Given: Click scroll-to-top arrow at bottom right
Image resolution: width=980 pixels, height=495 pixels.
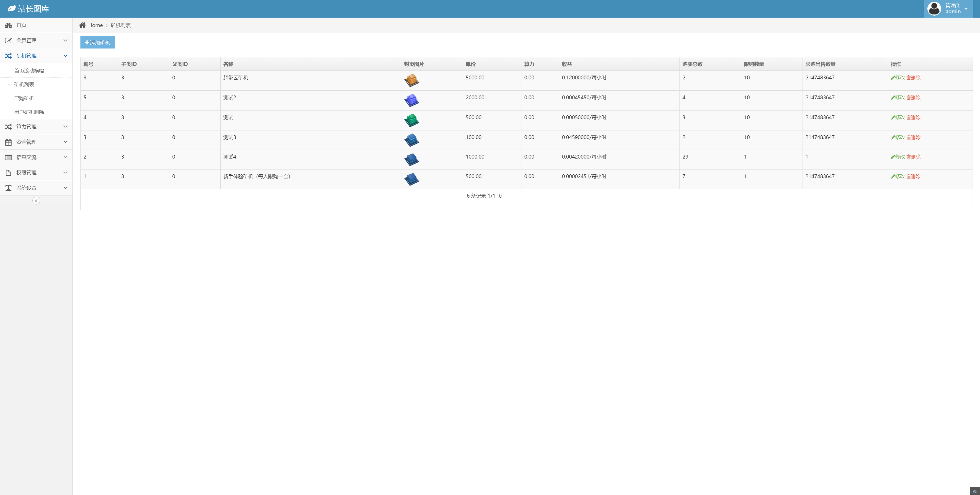Looking at the screenshot, I should [x=974, y=491].
